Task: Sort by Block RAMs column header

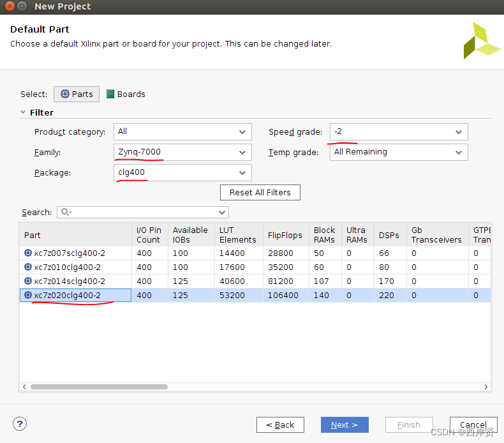Action: (325, 235)
